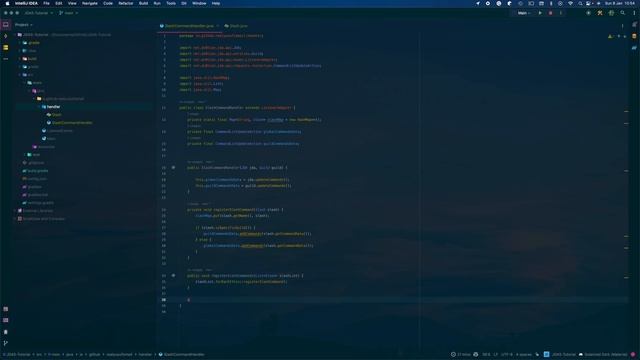Click the yellow tool window icon in left stripe
The image size is (640, 360).
point(6,48)
